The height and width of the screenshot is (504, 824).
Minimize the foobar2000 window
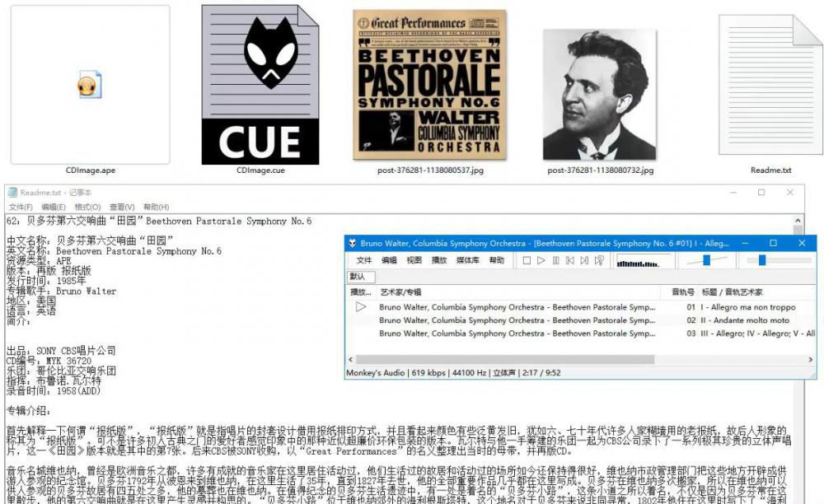[x=745, y=243]
